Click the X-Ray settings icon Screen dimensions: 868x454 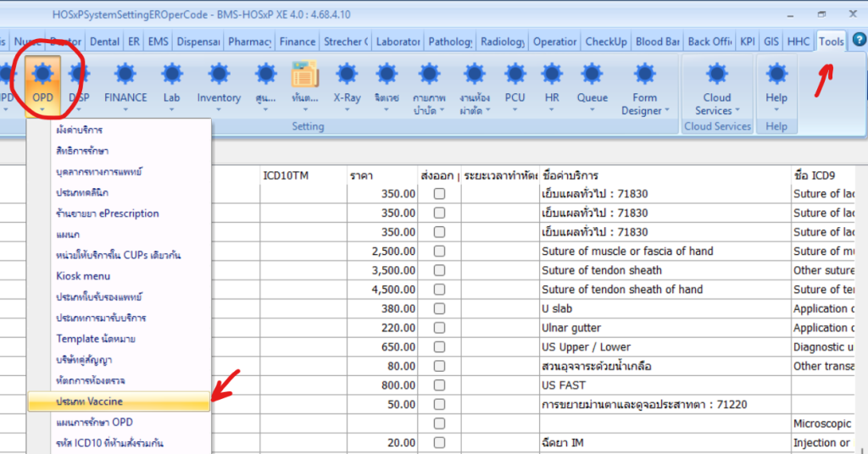[347, 75]
